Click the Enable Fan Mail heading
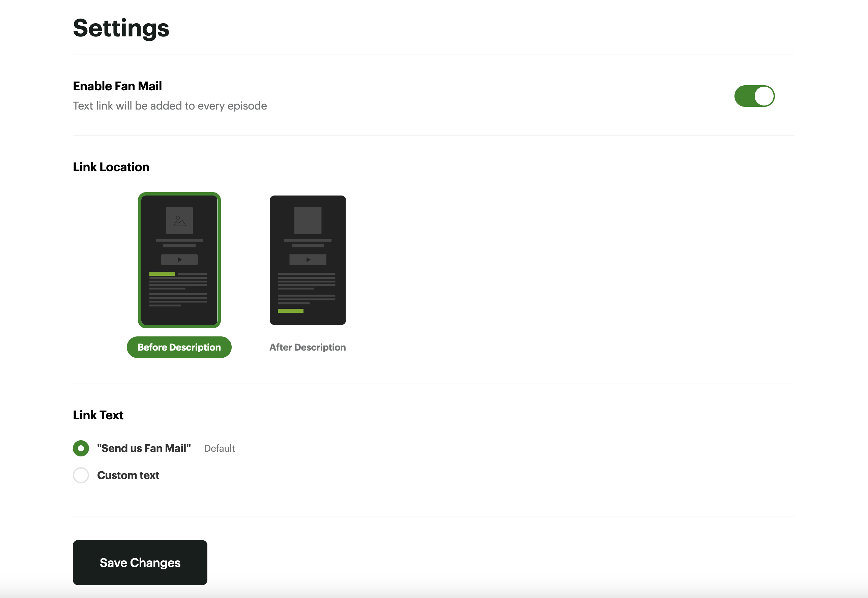868x598 pixels. [x=117, y=86]
